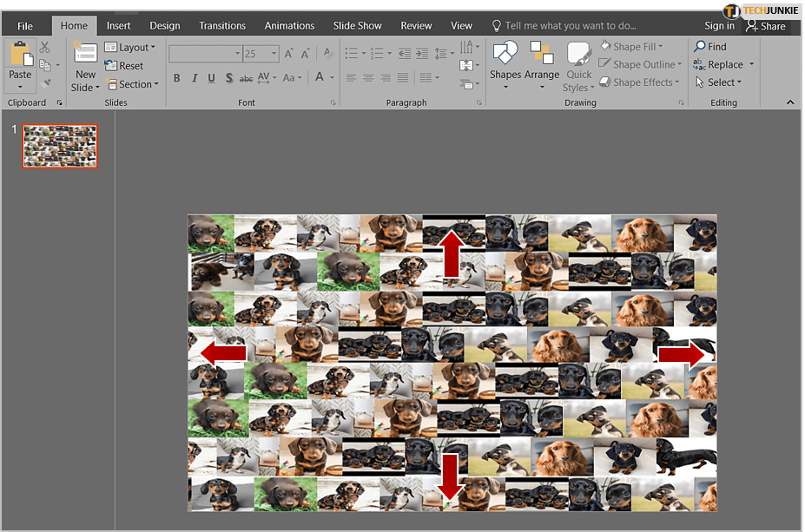Click the Cut scissors icon
Viewport: 805px width, 532px height.
[45, 48]
